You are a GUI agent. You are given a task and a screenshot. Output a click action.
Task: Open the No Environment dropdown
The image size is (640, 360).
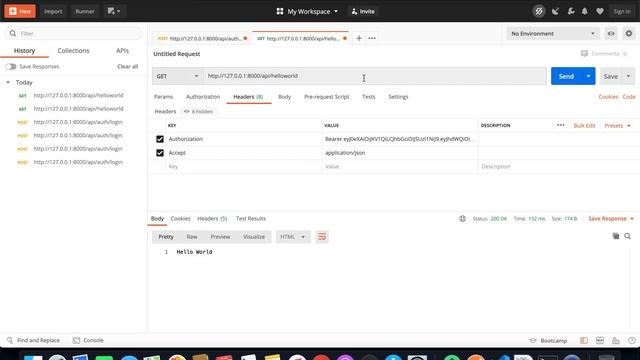(x=553, y=33)
